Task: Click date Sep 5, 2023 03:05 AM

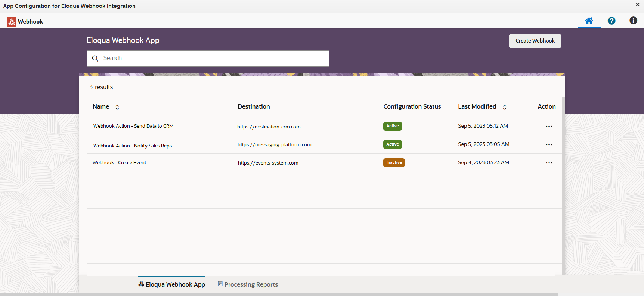Action: pos(484,144)
